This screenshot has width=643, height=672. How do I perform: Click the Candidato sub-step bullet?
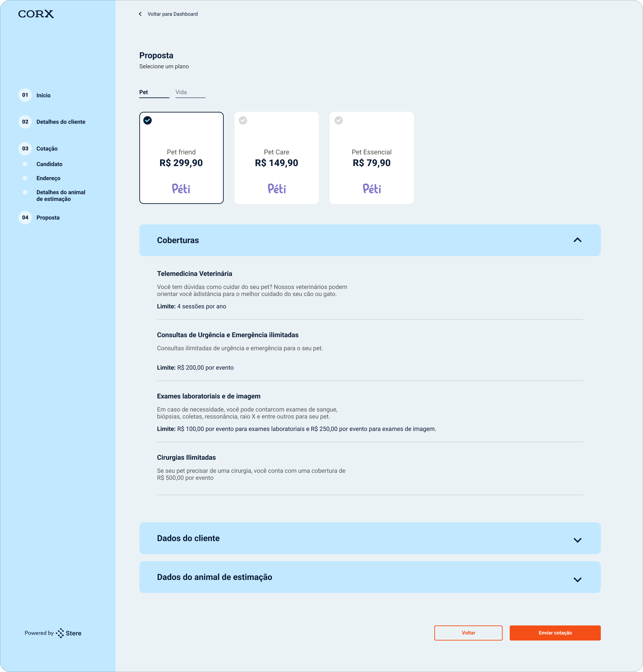(x=25, y=164)
